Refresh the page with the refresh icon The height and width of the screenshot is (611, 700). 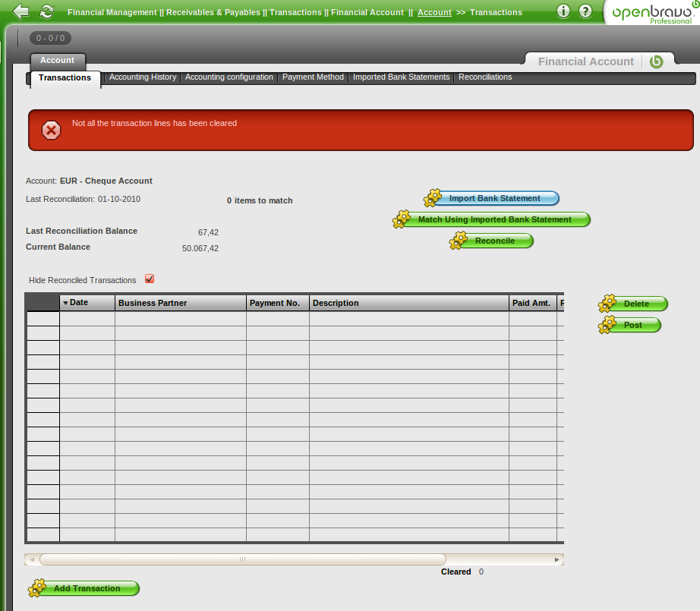pyautogui.click(x=47, y=11)
